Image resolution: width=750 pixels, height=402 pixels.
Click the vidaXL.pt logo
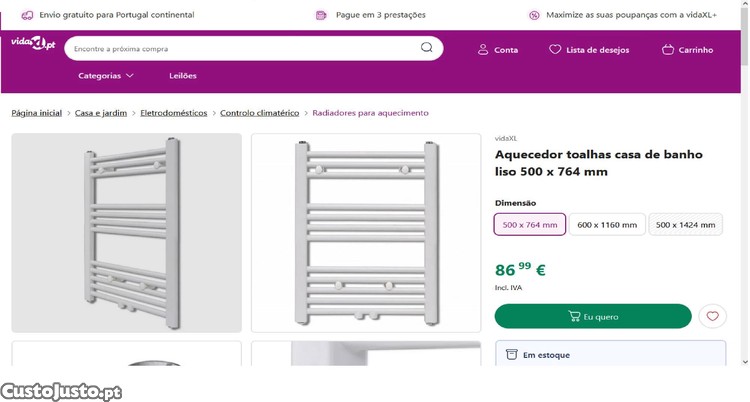[32, 43]
